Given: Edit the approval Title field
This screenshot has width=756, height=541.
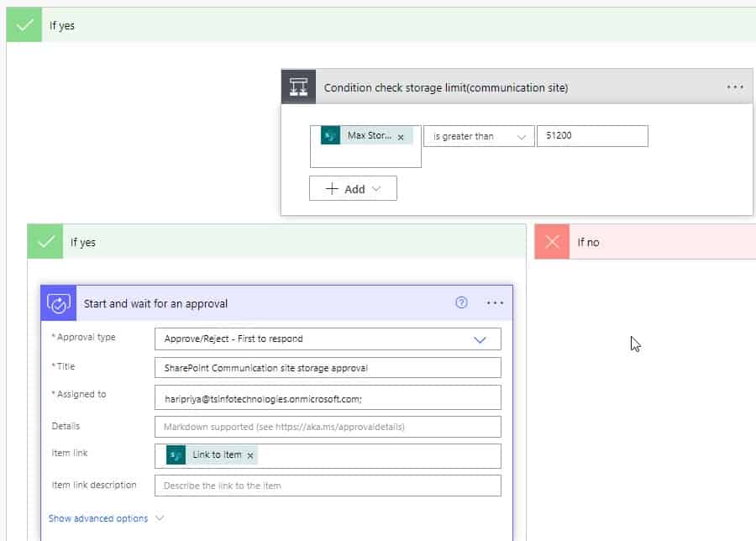Looking at the screenshot, I should coord(328,368).
